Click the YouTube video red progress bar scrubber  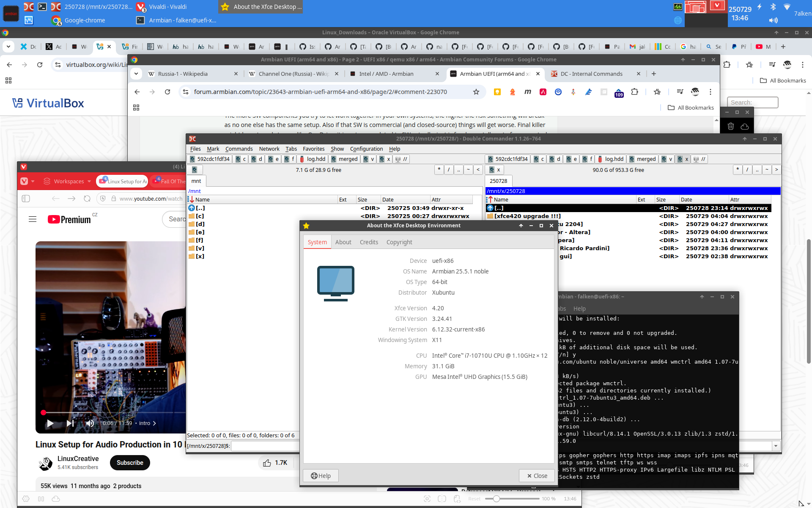[x=43, y=412]
